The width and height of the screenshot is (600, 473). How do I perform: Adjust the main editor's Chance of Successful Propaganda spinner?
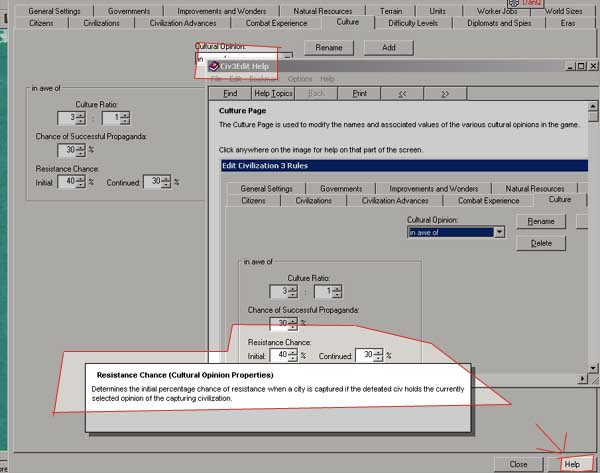tap(81, 150)
